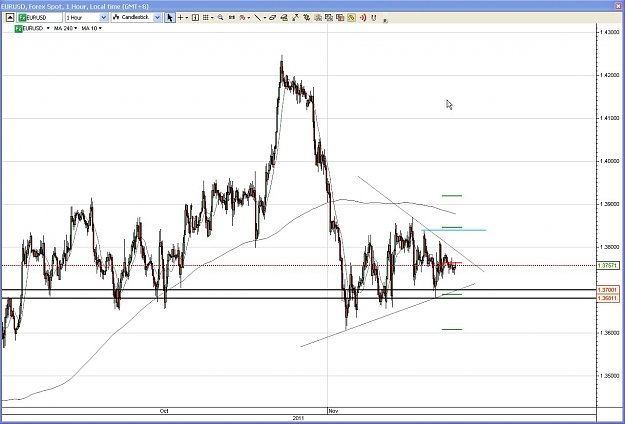625x424 pixels.
Task: Click the bar spacing icon
Action: point(232,18)
